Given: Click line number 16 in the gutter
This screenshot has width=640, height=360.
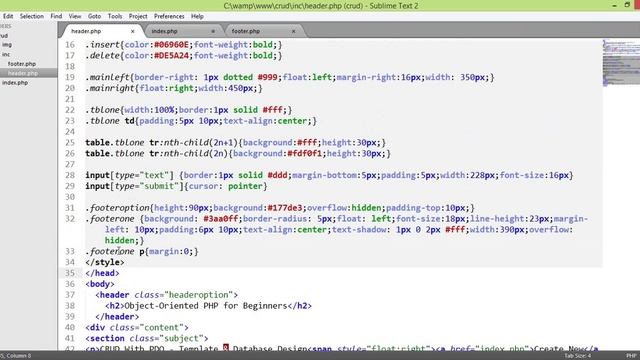Looking at the screenshot, I should coord(70,45).
